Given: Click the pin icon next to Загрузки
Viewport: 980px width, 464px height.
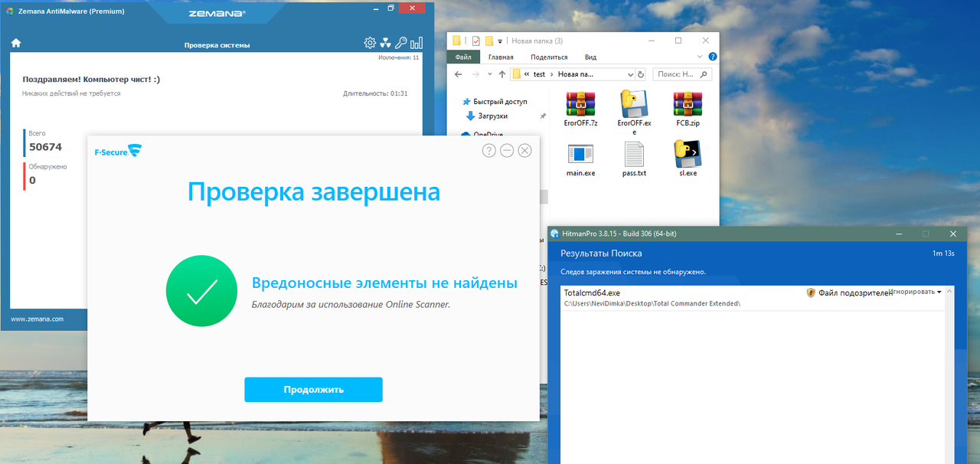Looking at the screenshot, I should [543, 116].
